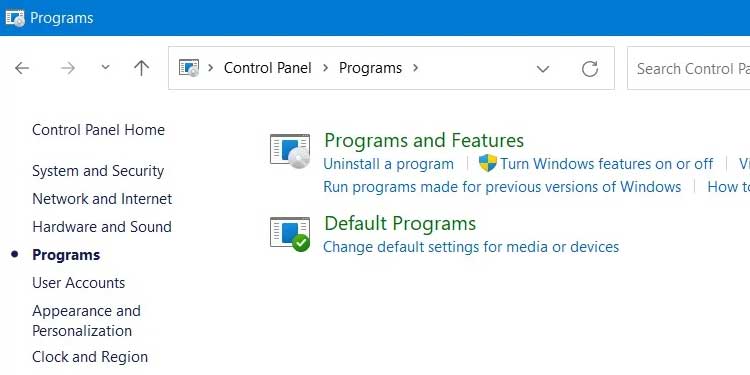Click the Programs and Features icon
750x375 pixels.
290,151
